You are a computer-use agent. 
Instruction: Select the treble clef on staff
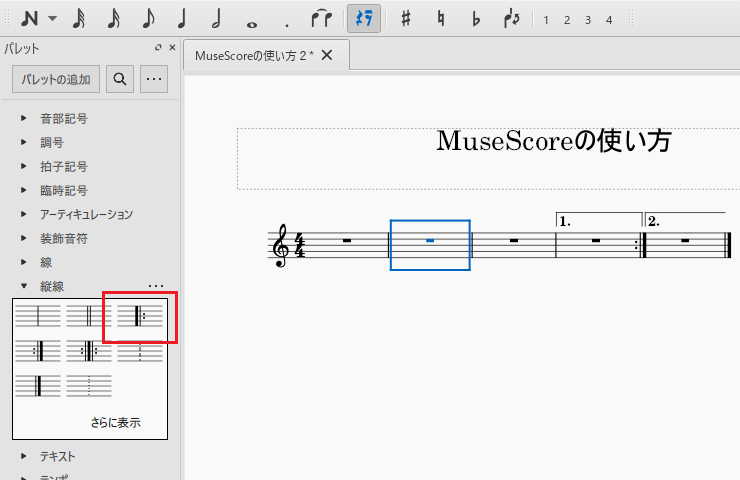(281, 245)
